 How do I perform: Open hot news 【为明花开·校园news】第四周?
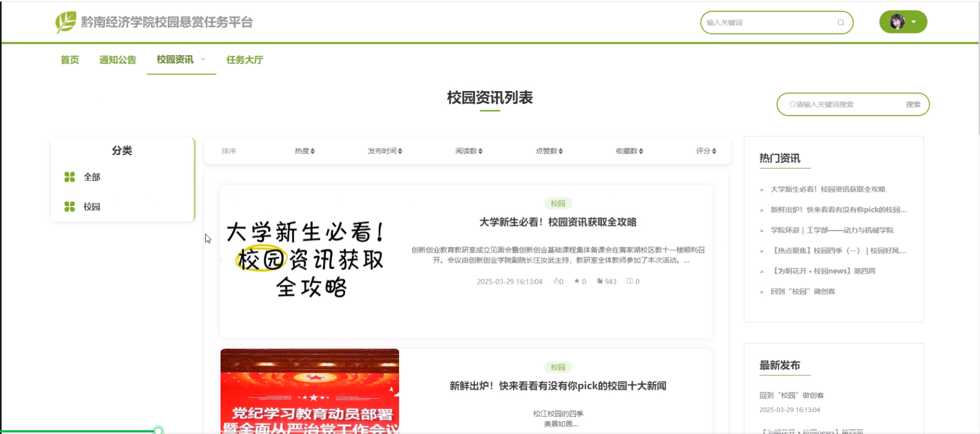pyautogui.click(x=823, y=271)
